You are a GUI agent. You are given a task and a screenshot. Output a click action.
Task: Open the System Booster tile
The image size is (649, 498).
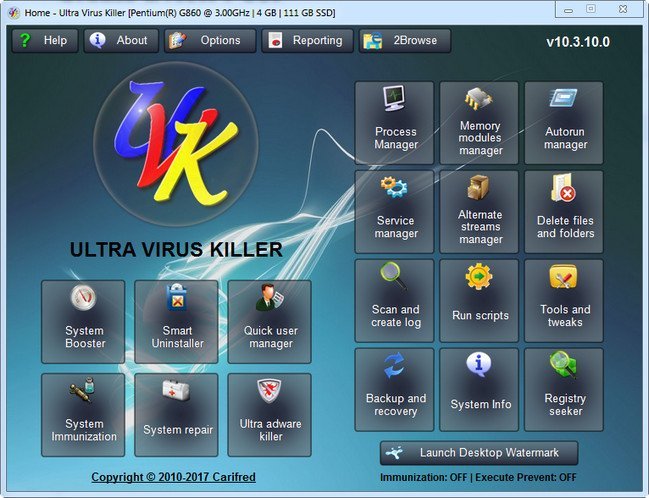click(83, 322)
